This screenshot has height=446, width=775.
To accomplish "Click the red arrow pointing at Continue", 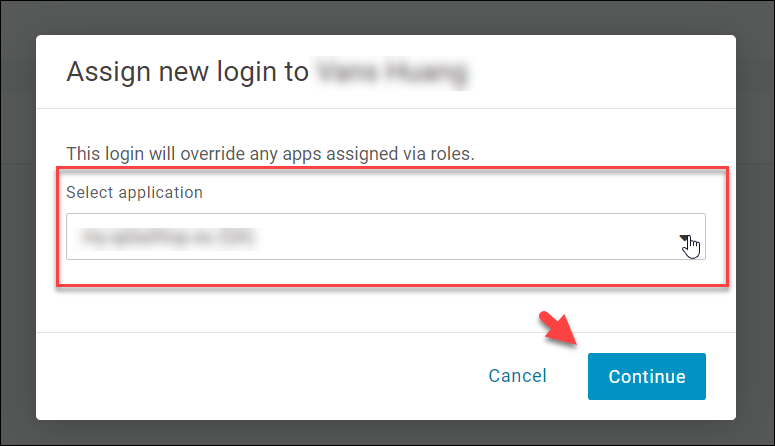I will 559,328.
